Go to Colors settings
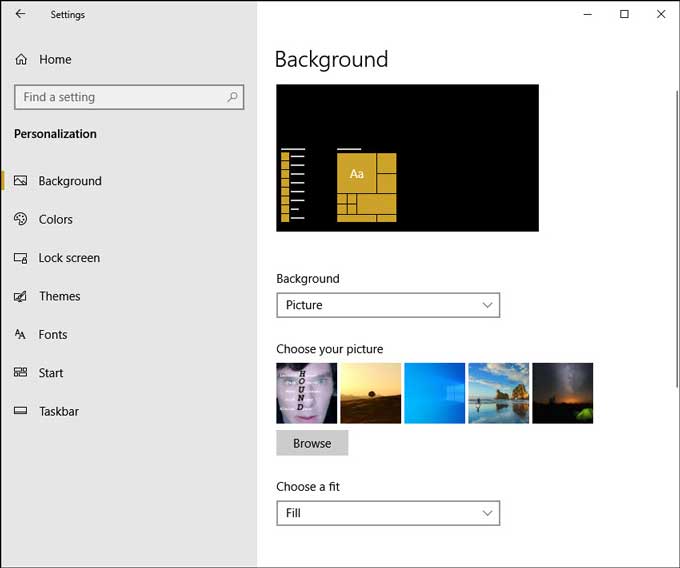The width and height of the screenshot is (680, 568). click(129, 219)
